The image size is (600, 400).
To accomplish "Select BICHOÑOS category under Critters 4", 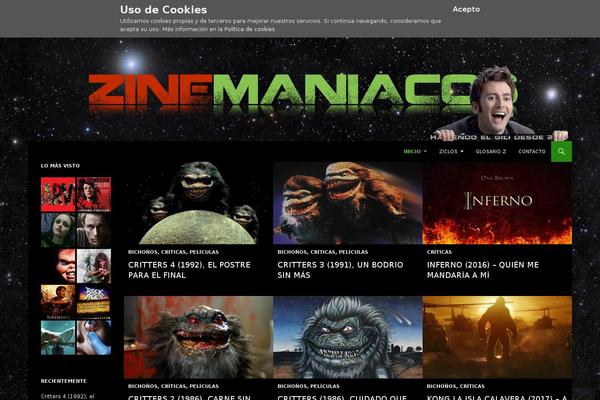I will tap(142, 252).
